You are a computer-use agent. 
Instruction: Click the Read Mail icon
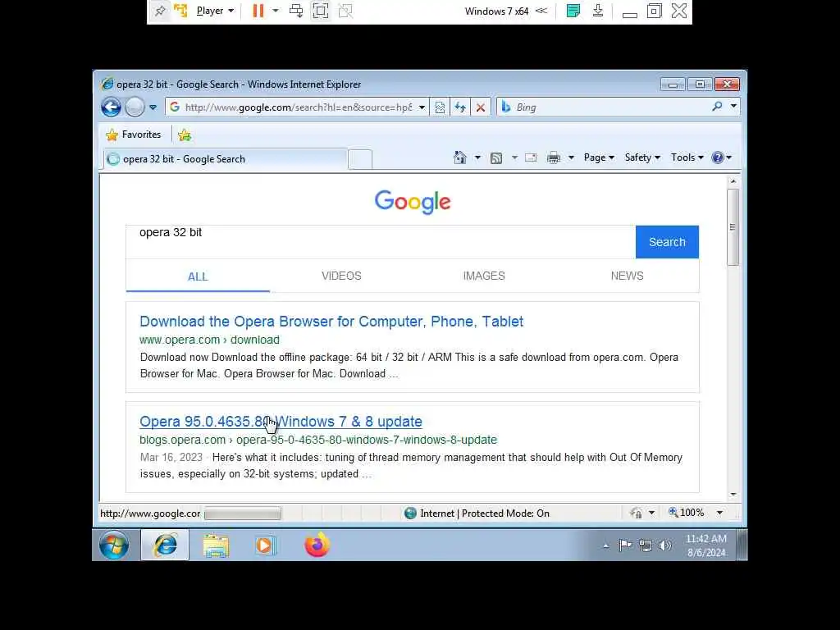[531, 157]
